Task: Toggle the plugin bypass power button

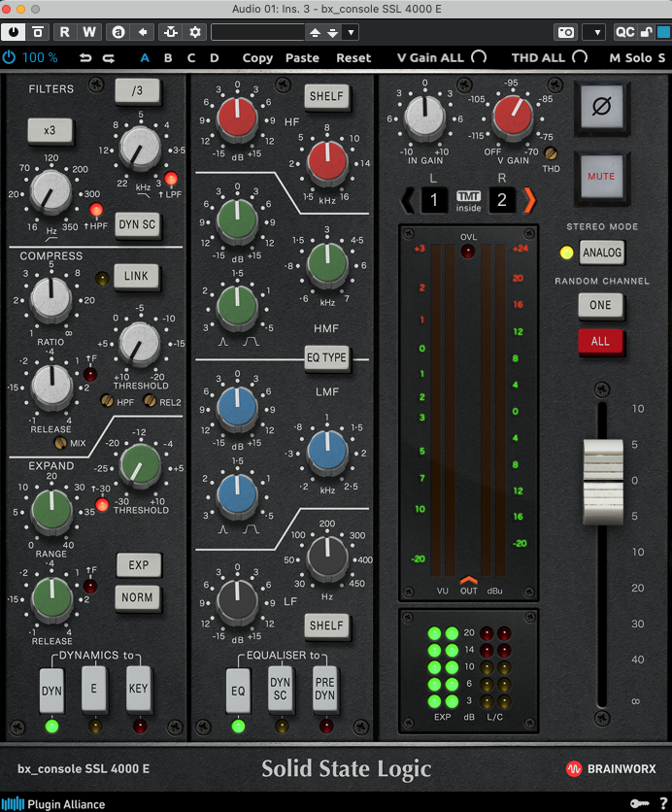Action: (x=14, y=32)
